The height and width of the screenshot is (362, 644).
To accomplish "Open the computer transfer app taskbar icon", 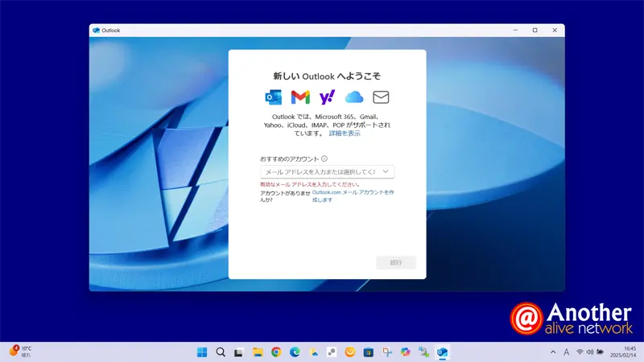I will [424, 352].
